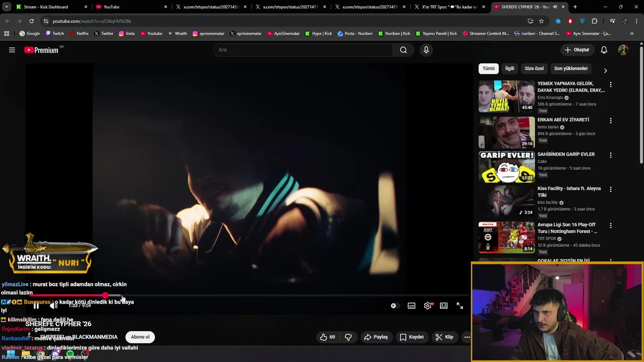
Task: Select the İlgili filter chip
Action: (510, 68)
